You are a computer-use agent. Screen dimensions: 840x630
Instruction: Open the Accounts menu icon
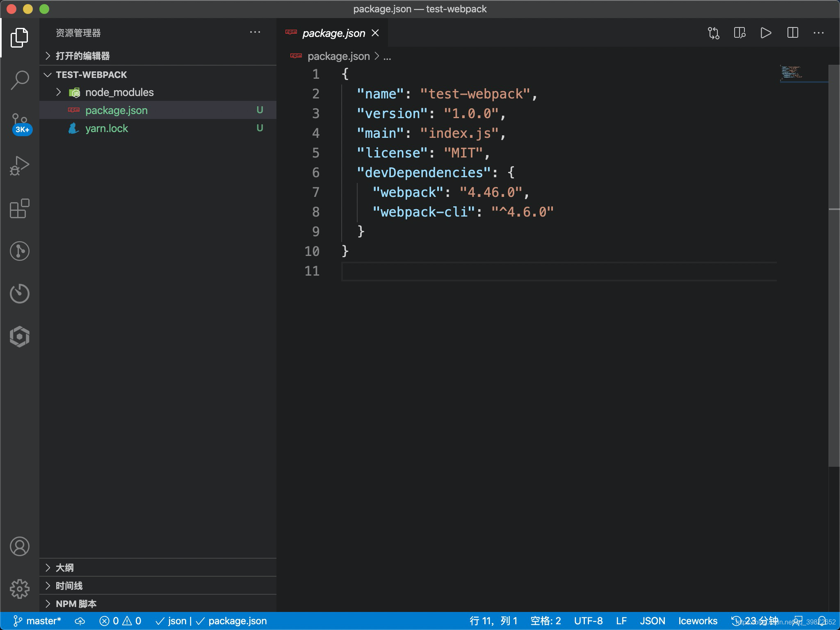click(x=19, y=546)
